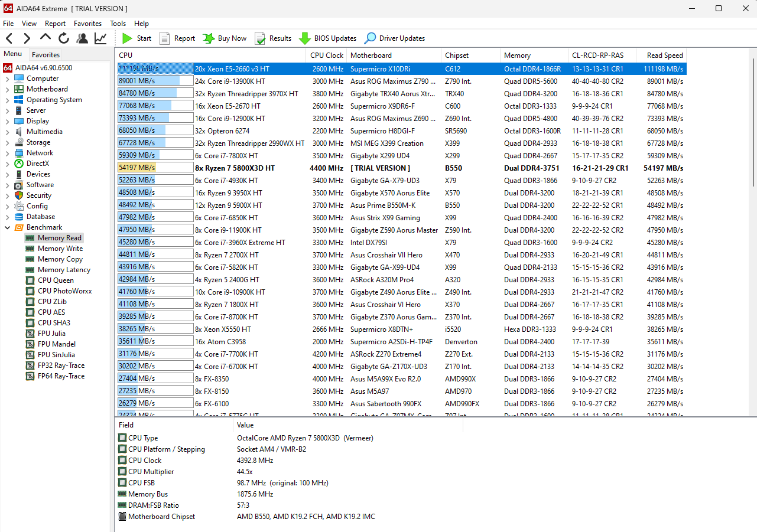Sort by the Motherboard column header
This screenshot has height=532, width=757.
click(x=393, y=56)
